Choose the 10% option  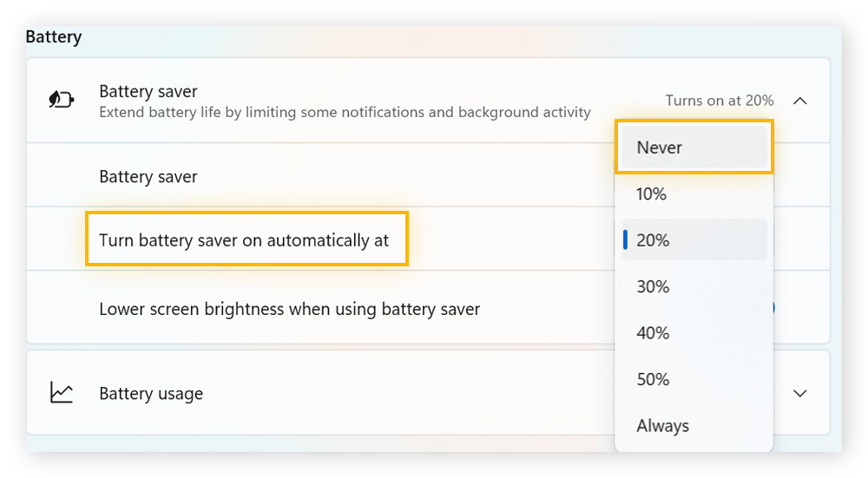652,194
